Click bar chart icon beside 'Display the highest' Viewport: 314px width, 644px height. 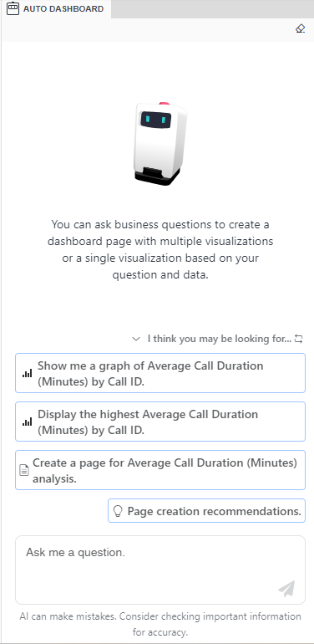(x=27, y=422)
